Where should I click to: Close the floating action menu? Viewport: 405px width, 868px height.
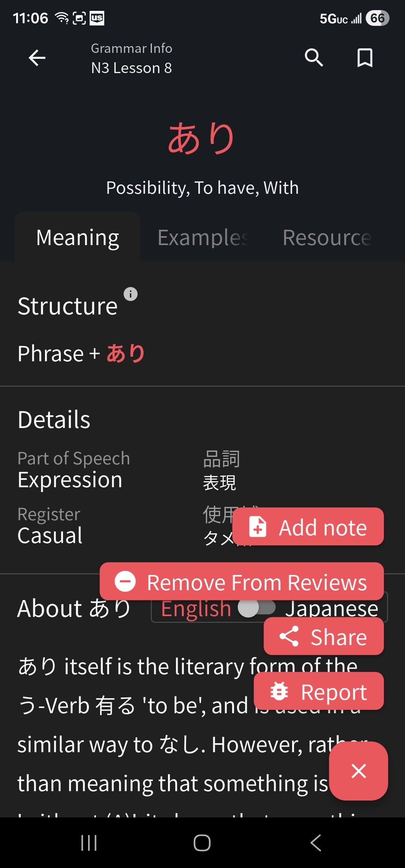tap(358, 771)
